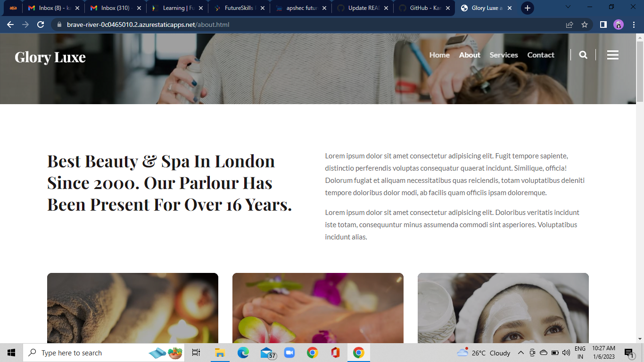Click the Glory Luxe logo link
Image resolution: width=644 pixels, height=362 pixels.
pos(50,57)
